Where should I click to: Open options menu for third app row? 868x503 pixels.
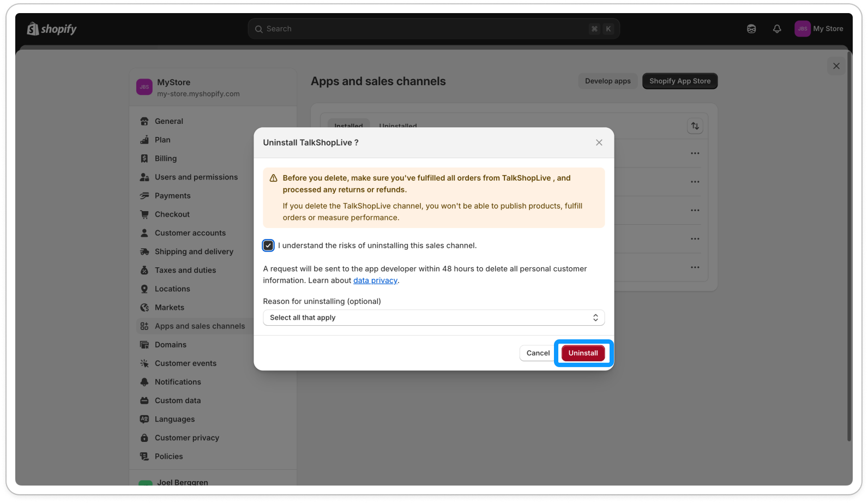695,210
